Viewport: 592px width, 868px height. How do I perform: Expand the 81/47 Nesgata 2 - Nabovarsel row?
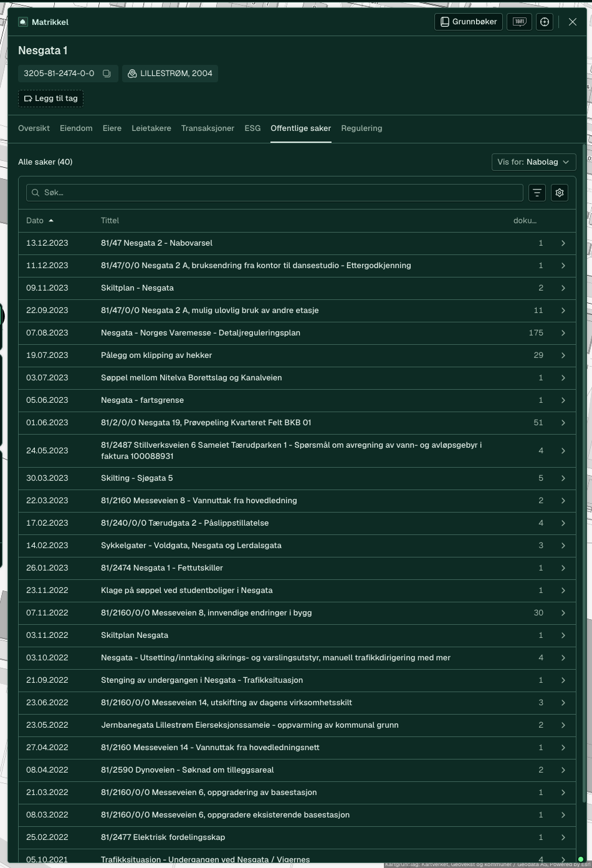click(297, 243)
